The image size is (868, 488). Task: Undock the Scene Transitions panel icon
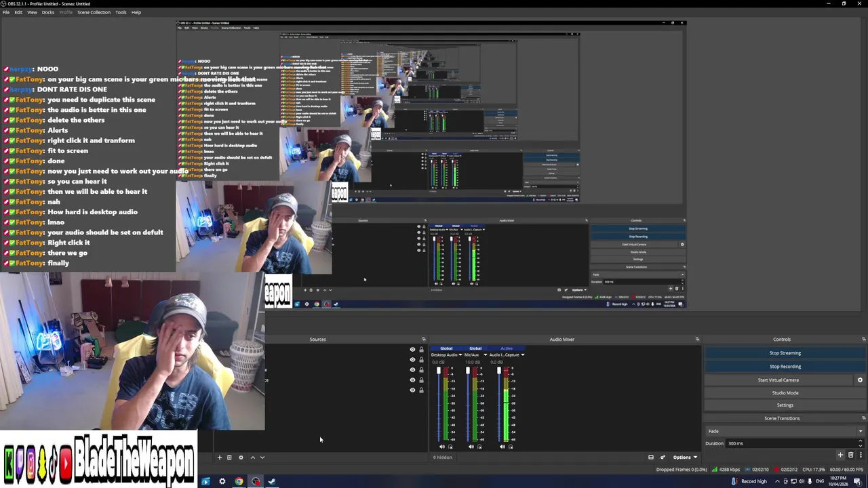point(863,418)
